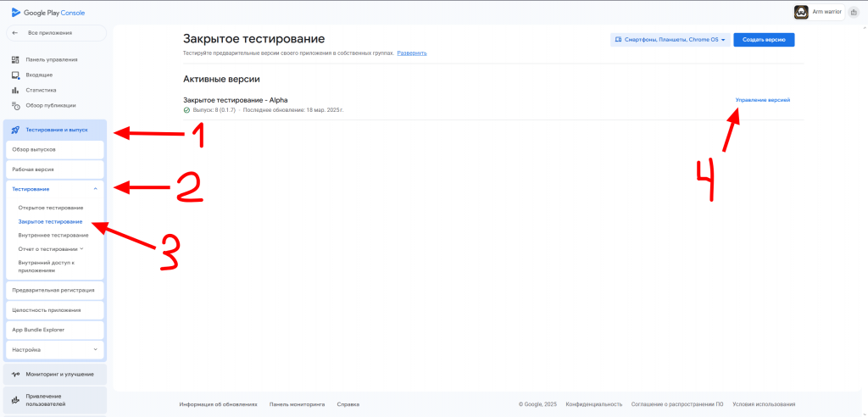Click the rocket icon for Тестирование и выпуск
The image size is (868, 417).
[15, 130]
